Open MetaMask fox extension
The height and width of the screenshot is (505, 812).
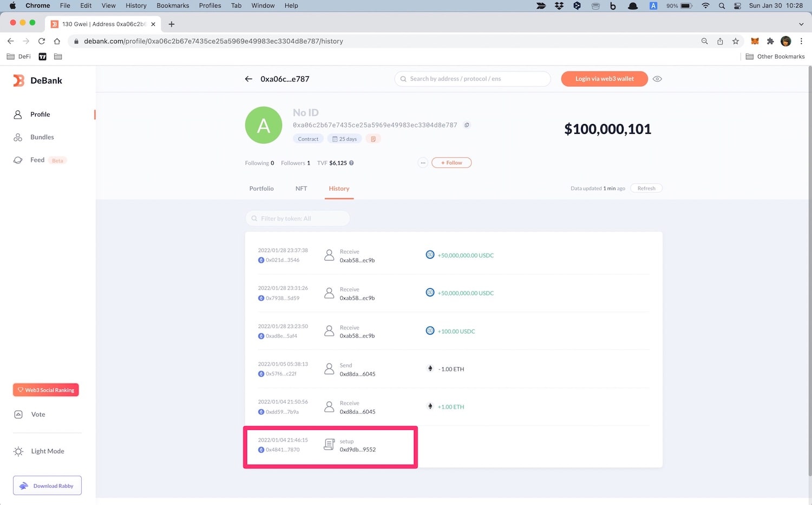coord(755,41)
